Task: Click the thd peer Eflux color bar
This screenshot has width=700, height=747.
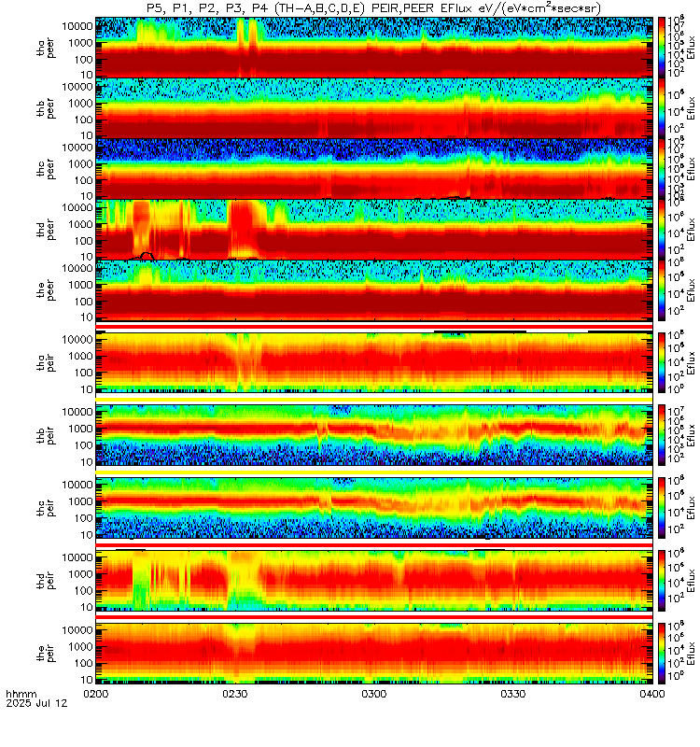Action: coord(662,229)
